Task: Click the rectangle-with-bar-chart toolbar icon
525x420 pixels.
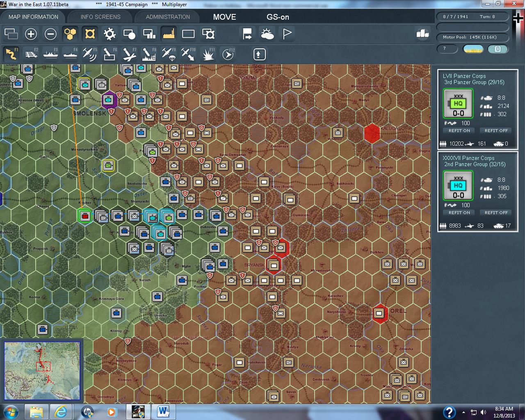Action: click(x=149, y=34)
